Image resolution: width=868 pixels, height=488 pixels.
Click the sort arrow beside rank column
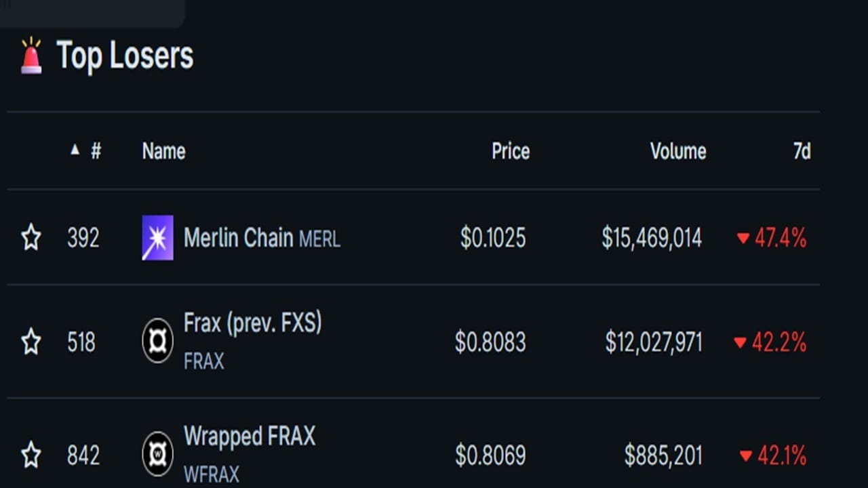[x=75, y=150]
